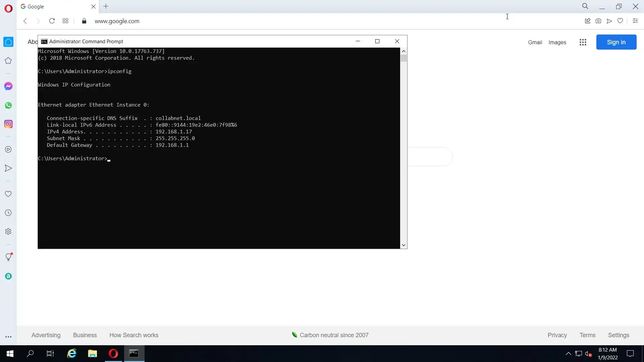
Task: Reload the Google page
Action: pyautogui.click(x=52, y=21)
